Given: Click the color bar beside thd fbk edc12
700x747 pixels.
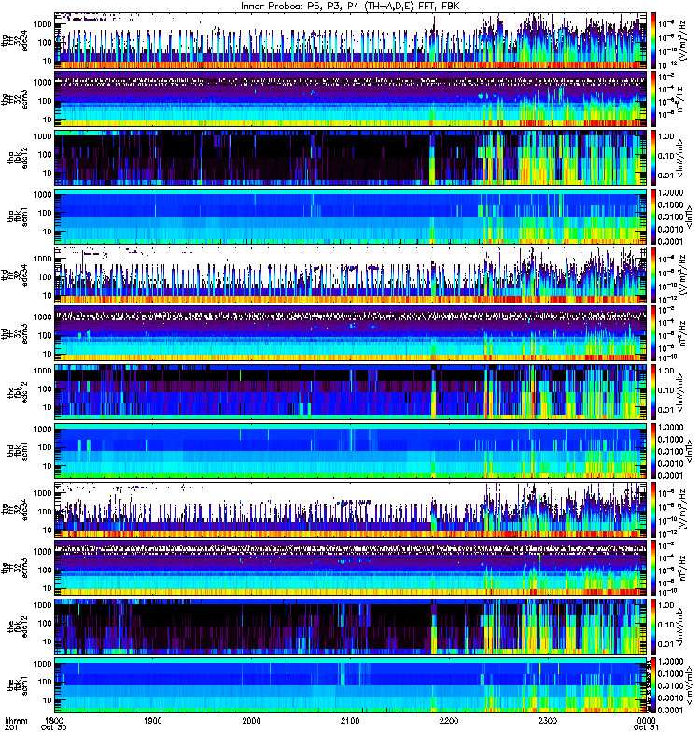Looking at the screenshot, I should 653,392.
